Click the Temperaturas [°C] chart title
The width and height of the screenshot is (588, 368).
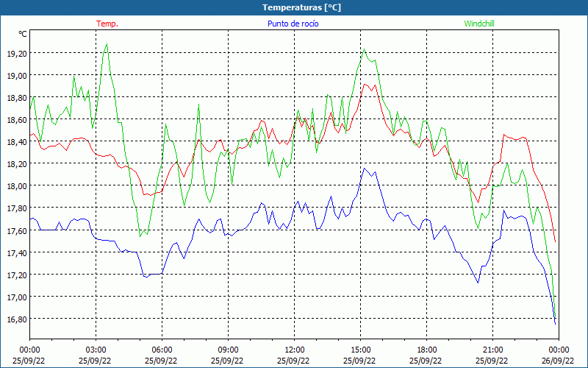tap(301, 7)
